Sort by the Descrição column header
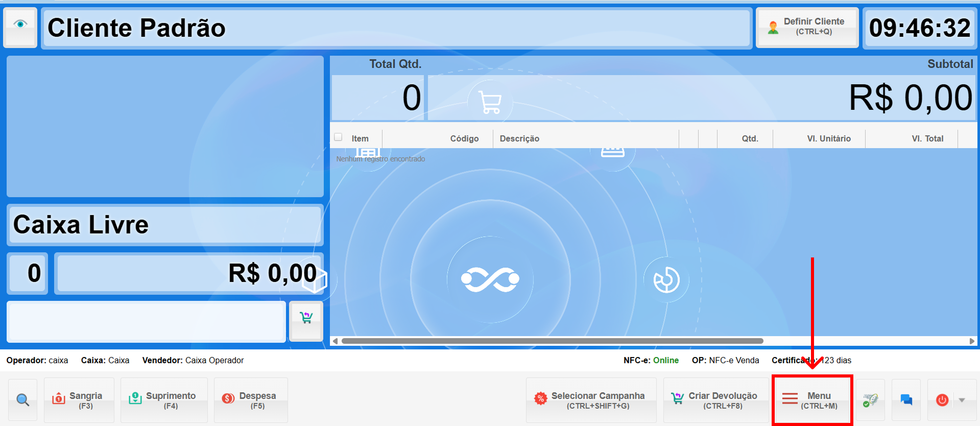This screenshot has width=980, height=426. tap(519, 138)
